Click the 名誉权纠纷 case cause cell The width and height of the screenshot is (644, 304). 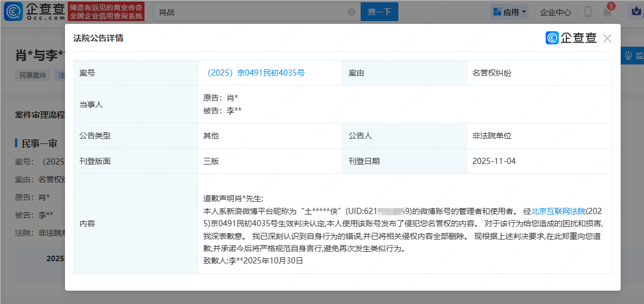click(492, 73)
